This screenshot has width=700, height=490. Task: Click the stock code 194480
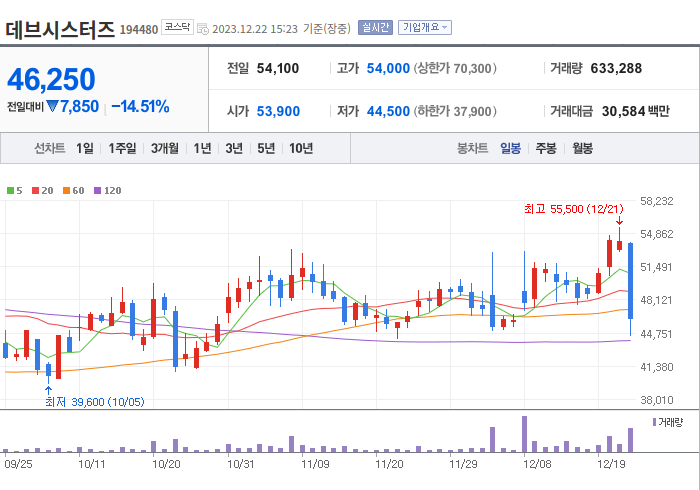pyautogui.click(x=139, y=30)
